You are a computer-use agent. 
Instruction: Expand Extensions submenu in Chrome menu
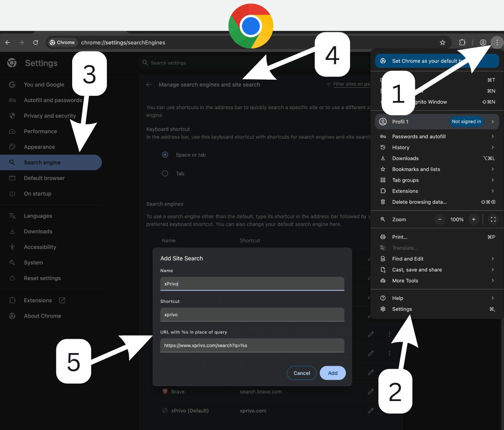tap(437, 191)
